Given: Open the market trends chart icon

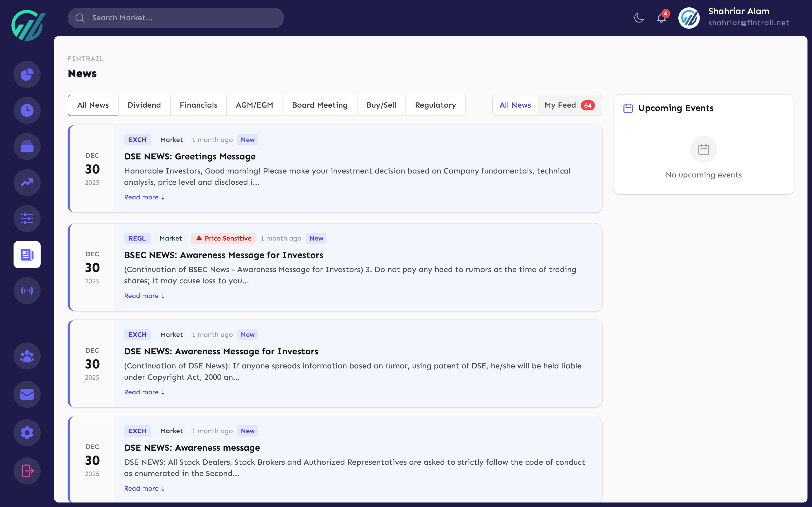Looking at the screenshot, I should (x=27, y=183).
